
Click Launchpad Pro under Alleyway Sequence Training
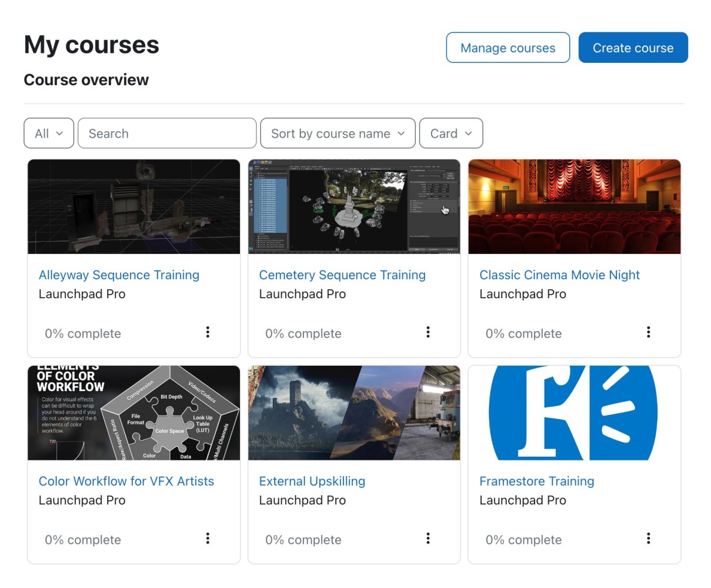coord(82,294)
